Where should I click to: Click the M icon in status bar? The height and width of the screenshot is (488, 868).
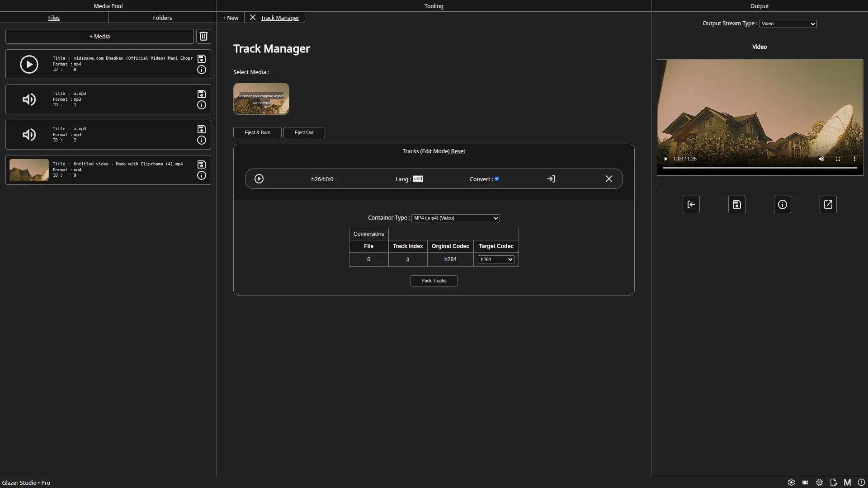pyautogui.click(x=847, y=483)
